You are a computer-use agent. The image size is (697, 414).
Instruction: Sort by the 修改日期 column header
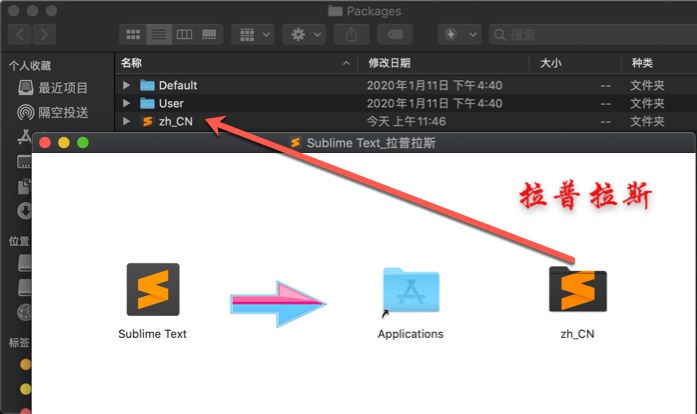389,63
